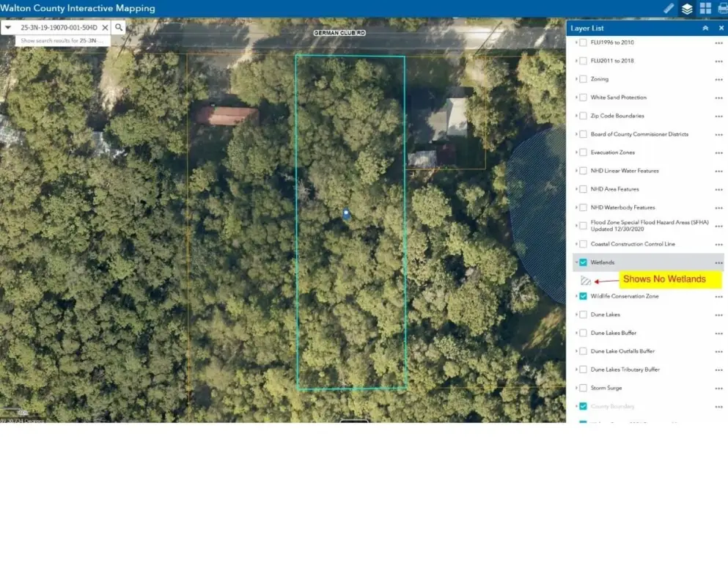Turn off Wildlife Conservation Zone layer
The height and width of the screenshot is (563, 728).
click(x=583, y=296)
